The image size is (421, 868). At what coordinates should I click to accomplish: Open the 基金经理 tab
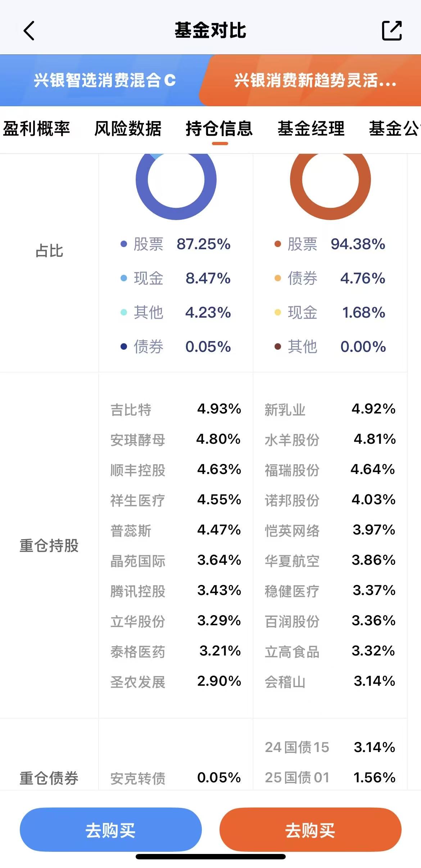click(x=311, y=129)
